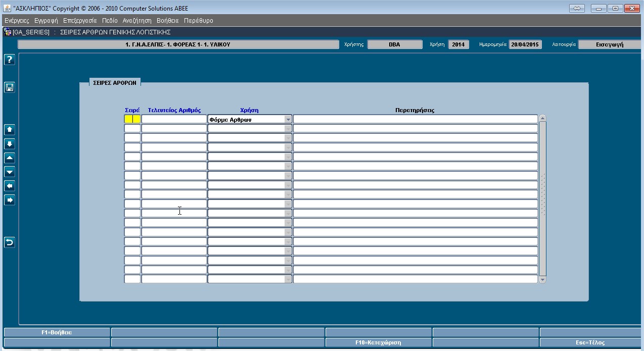Screen dimensions: 644x351
Task: Click the scrollbar up arrow of the grid
Action: click(542, 118)
